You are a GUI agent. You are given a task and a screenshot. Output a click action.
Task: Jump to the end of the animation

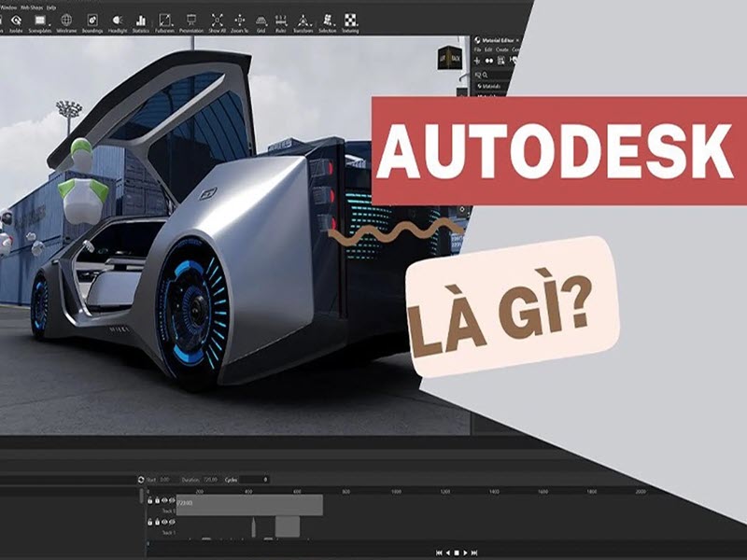[x=474, y=553]
